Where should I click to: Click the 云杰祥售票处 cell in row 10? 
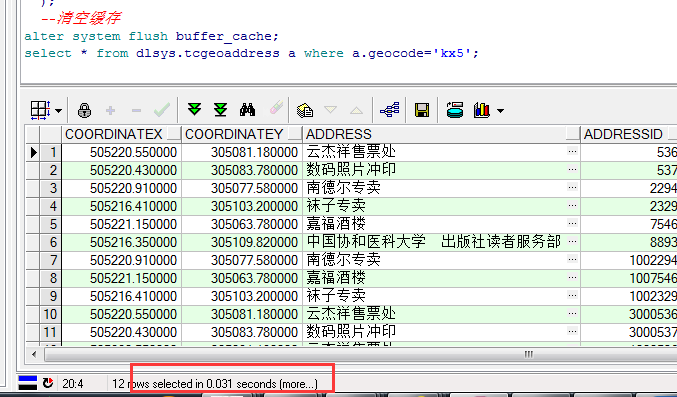441,314
